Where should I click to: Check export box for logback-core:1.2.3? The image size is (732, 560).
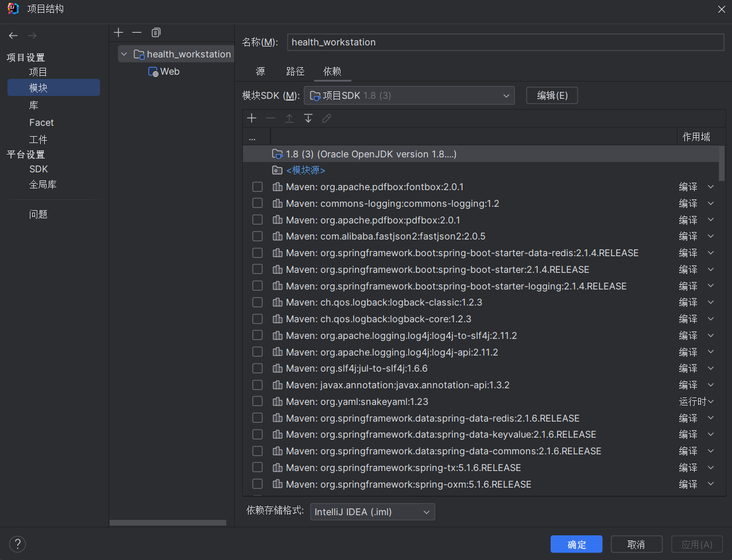(258, 319)
